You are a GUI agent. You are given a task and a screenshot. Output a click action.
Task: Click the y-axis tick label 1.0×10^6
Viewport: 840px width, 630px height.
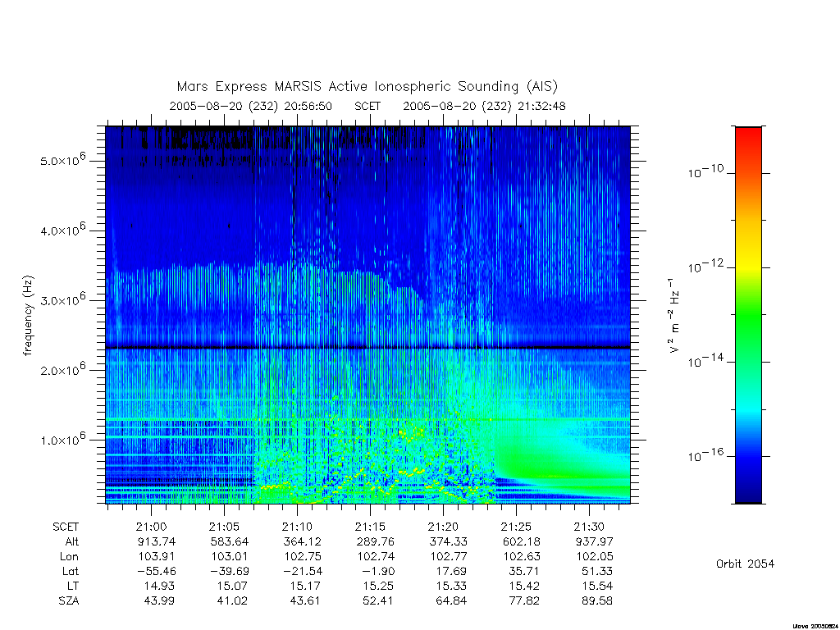62,439
